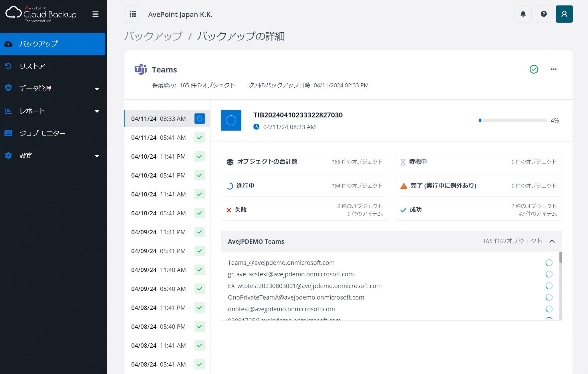Go to バックアップ breadcrumb link
Screen dimensions: 588x374
point(153,36)
